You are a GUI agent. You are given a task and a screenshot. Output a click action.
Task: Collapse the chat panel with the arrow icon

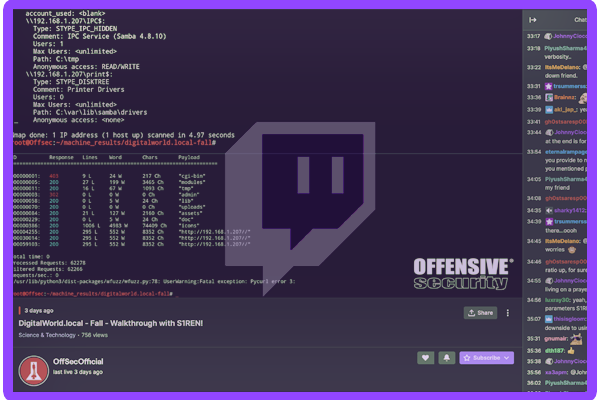tap(533, 20)
